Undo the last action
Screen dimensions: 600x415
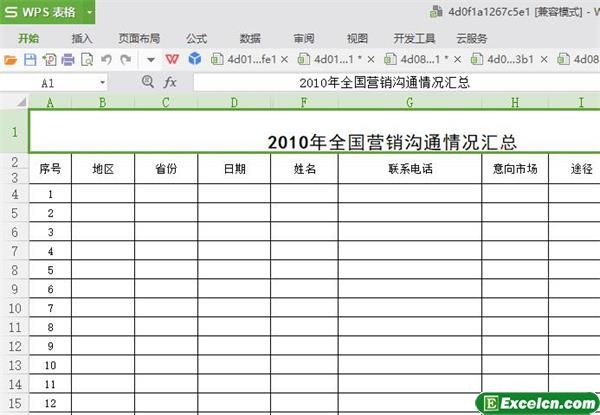(106, 59)
